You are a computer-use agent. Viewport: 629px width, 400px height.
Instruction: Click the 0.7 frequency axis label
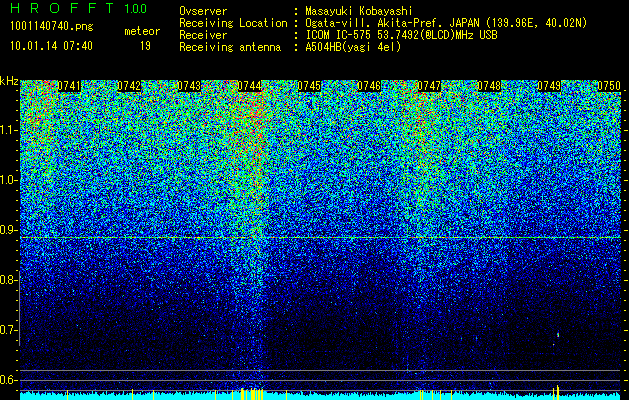coord(8,330)
